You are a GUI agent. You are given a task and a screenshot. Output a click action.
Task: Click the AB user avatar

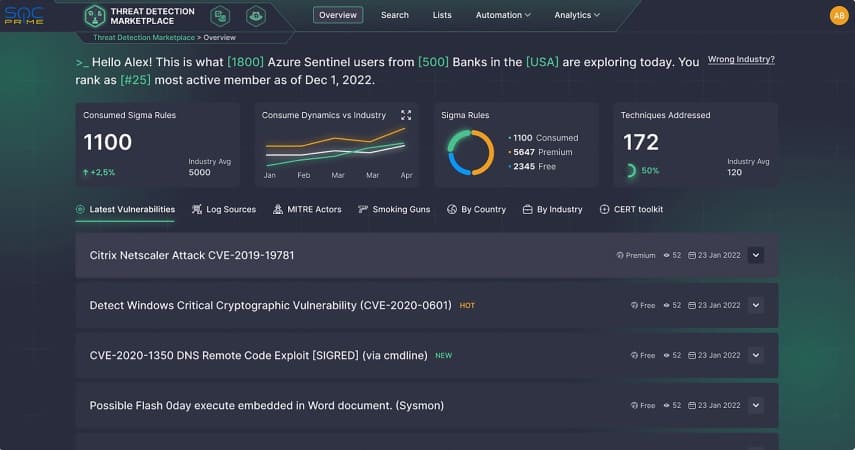point(838,15)
